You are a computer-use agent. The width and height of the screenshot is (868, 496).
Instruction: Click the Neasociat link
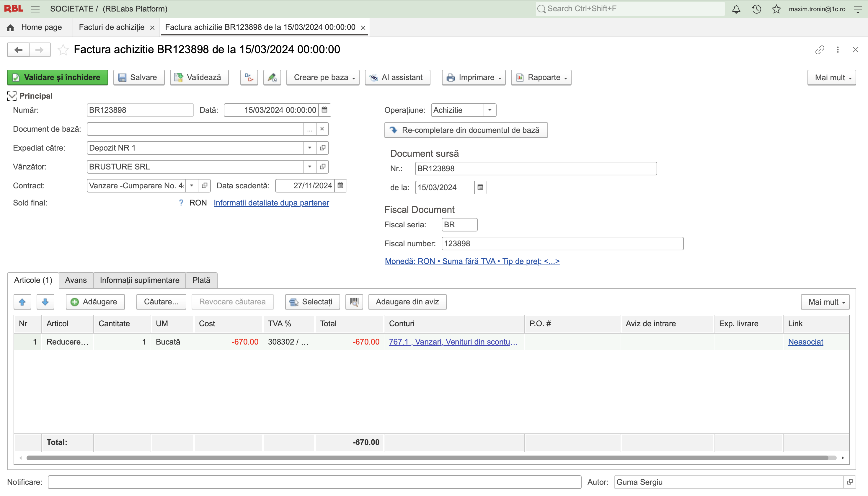806,342
